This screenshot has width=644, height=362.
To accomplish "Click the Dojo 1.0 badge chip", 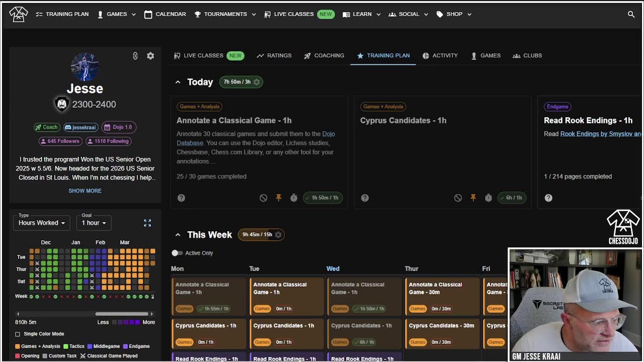I will tap(119, 127).
